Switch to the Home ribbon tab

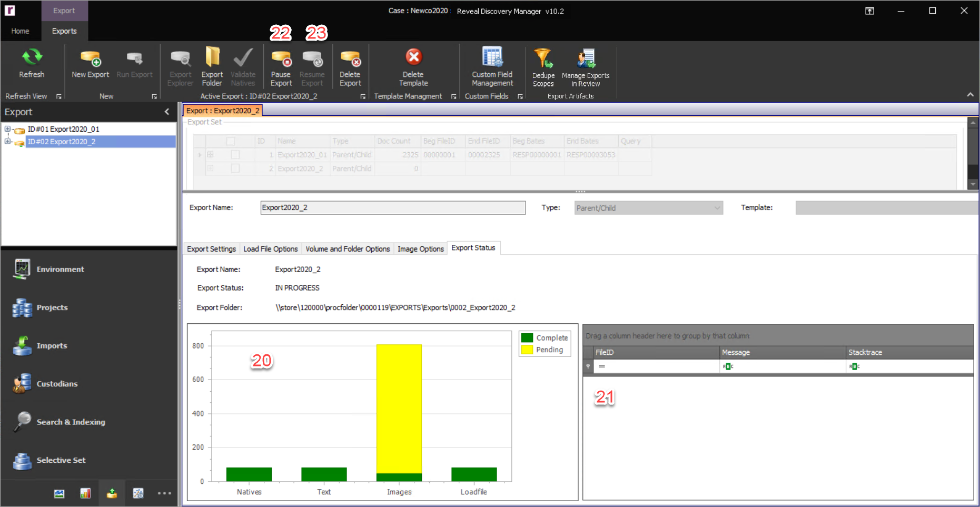click(20, 31)
